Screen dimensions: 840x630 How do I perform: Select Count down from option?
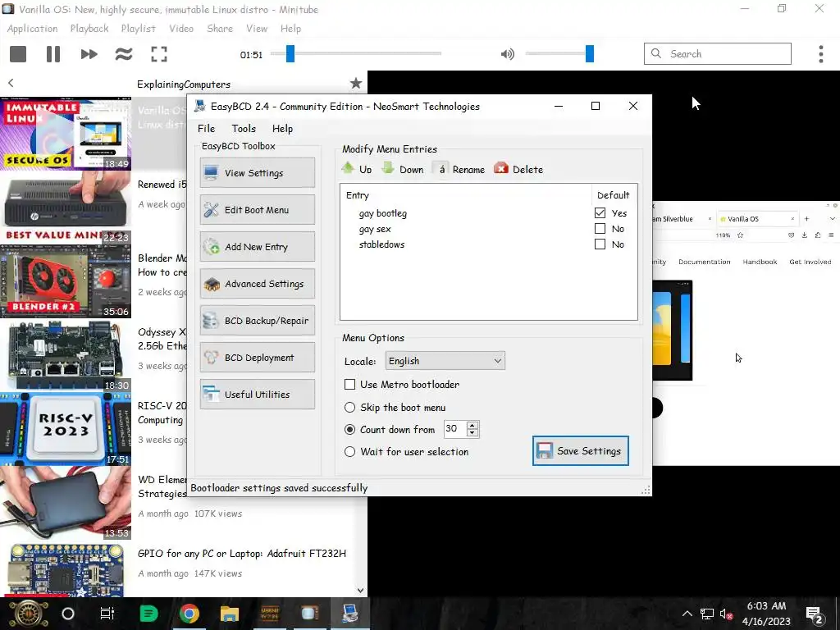tap(349, 430)
